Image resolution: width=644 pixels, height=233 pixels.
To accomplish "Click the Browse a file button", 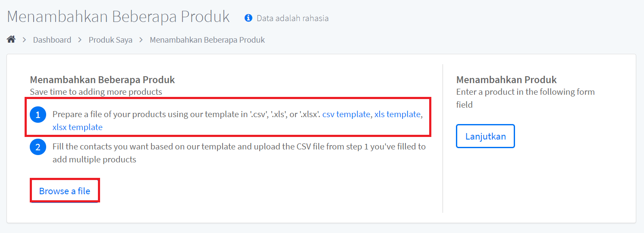I will [65, 191].
